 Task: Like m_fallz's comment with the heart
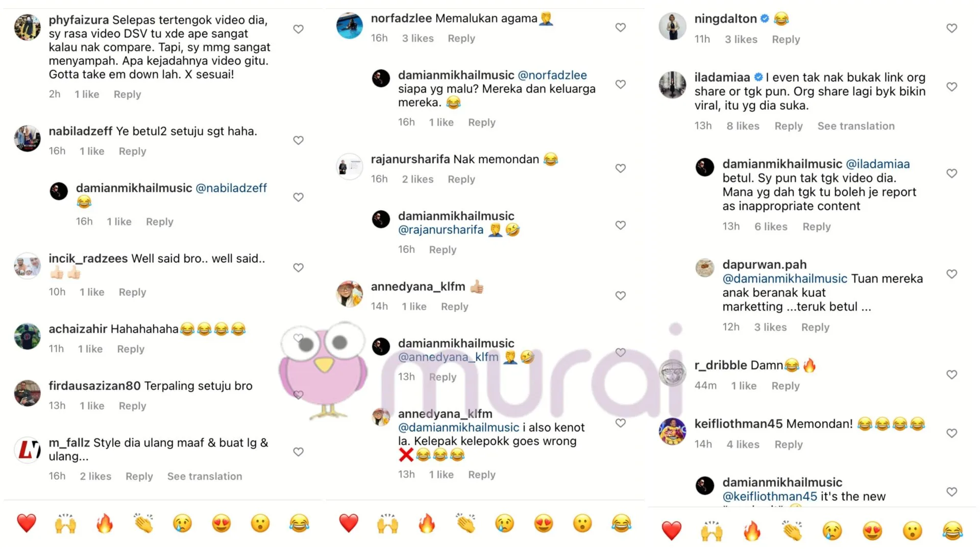tap(298, 452)
